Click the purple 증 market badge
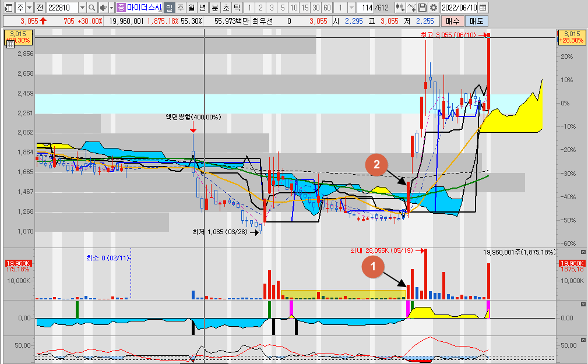This screenshot has width=588, height=364. point(121,7)
